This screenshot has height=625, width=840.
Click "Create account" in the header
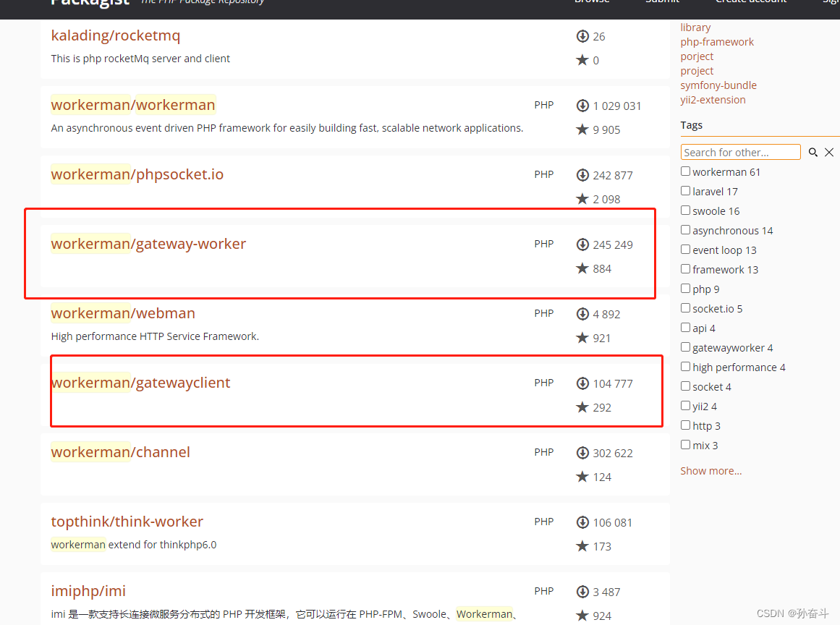pyautogui.click(x=750, y=2)
